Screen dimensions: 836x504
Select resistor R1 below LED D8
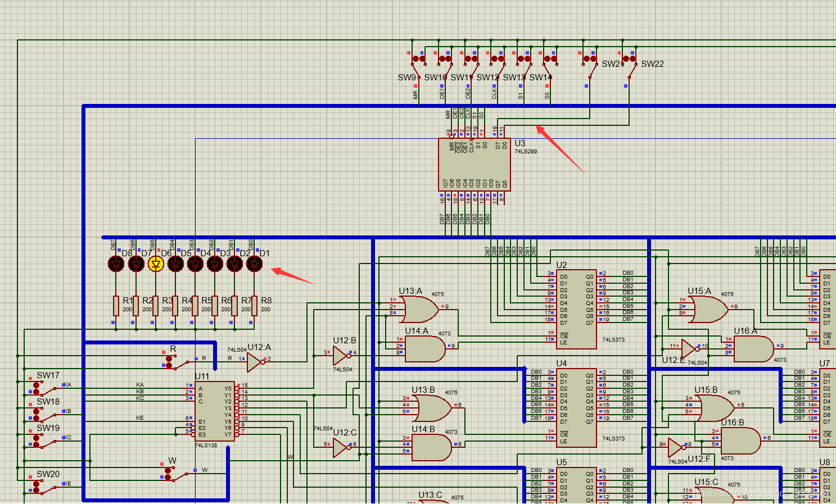point(116,306)
